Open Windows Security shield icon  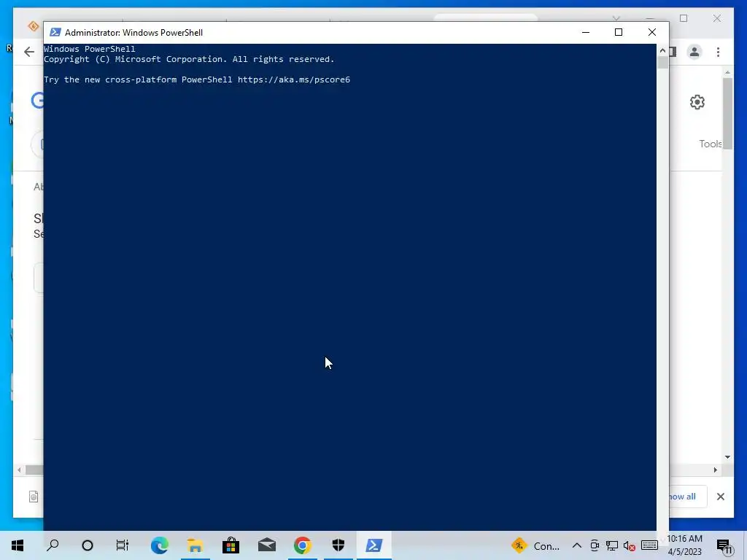(x=338, y=545)
